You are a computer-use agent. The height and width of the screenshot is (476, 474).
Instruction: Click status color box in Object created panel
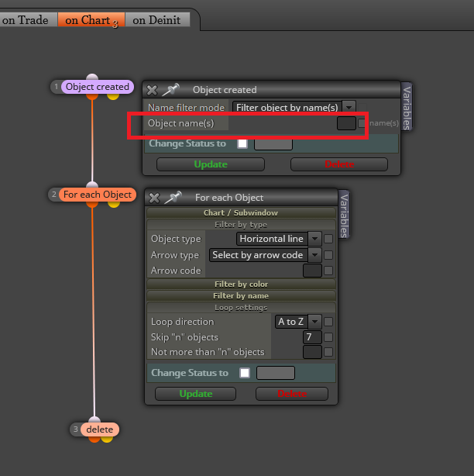273,144
